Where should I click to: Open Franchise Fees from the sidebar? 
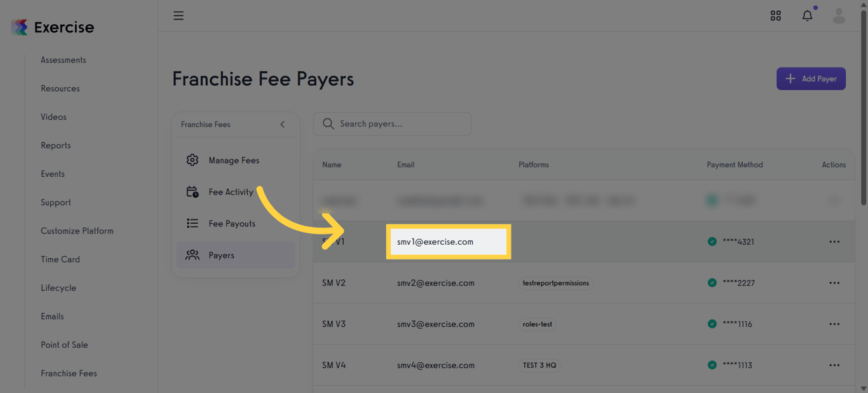(69, 373)
